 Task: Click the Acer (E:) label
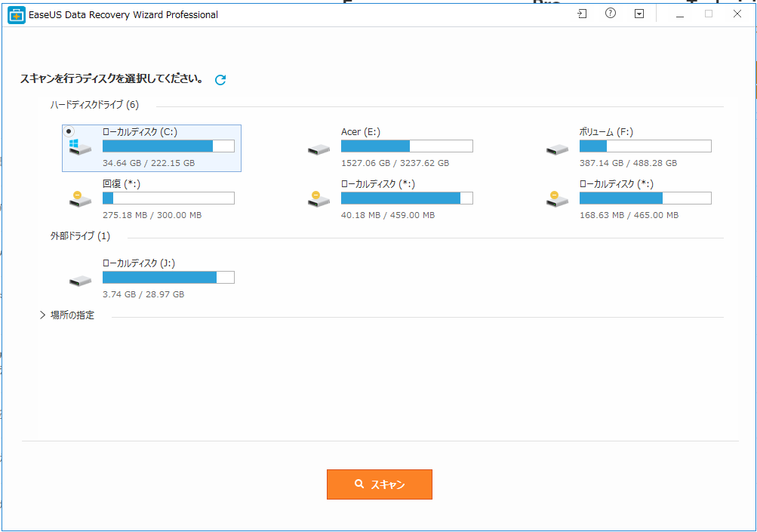(x=361, y=132)
